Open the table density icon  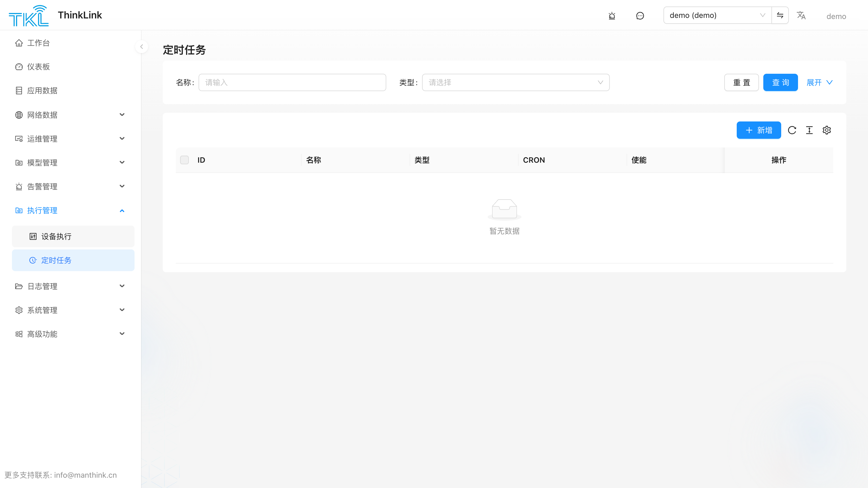tap(809, 130)
